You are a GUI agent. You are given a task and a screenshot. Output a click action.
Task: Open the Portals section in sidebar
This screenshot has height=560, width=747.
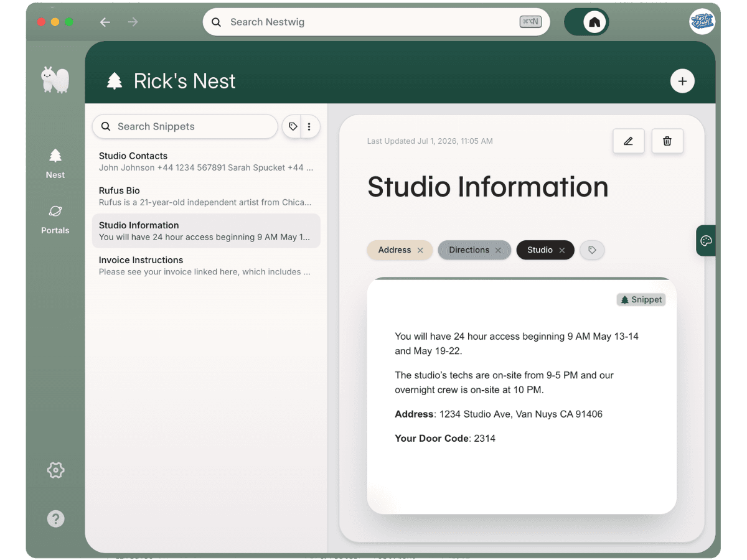tap(55, 219)
